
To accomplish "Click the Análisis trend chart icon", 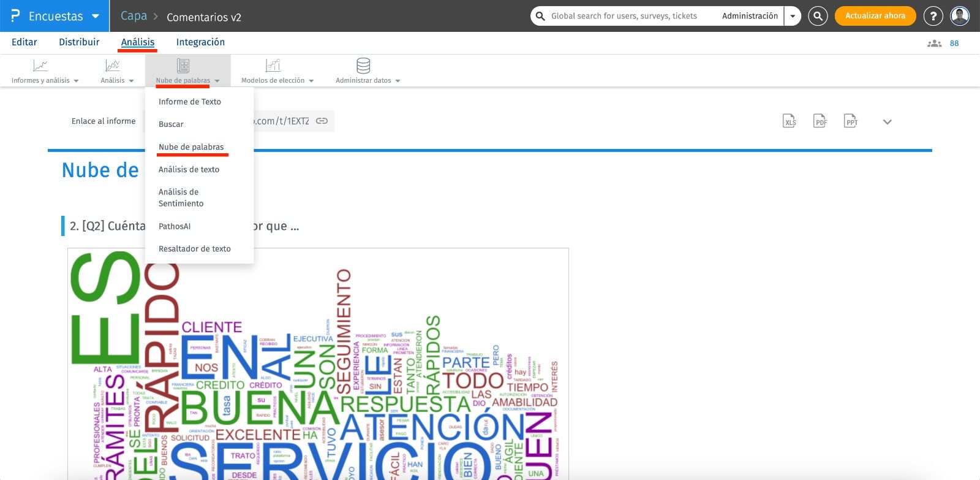I will (113, 66).
